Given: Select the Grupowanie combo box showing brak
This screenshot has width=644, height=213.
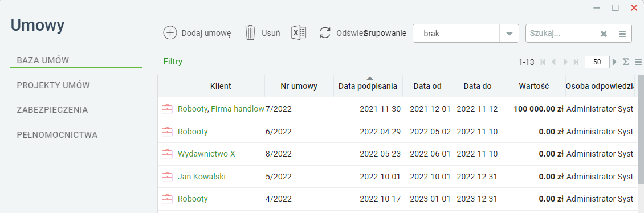Looking at the screenshot, I should [x=466, y=34].
